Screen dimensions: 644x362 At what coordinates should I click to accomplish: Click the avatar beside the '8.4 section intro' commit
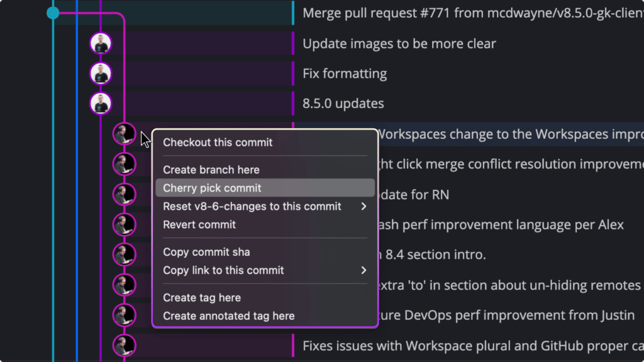124,255
